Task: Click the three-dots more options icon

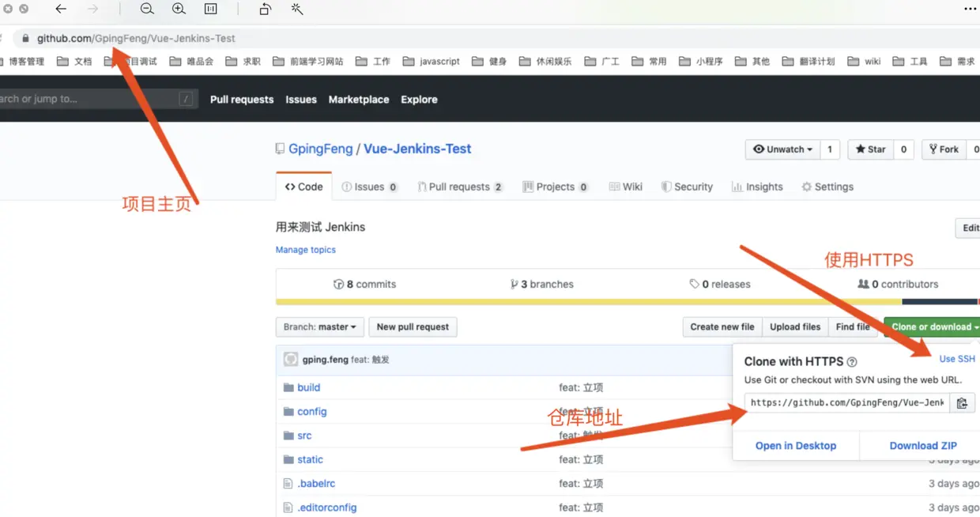Action: click(x=970, y=9)
